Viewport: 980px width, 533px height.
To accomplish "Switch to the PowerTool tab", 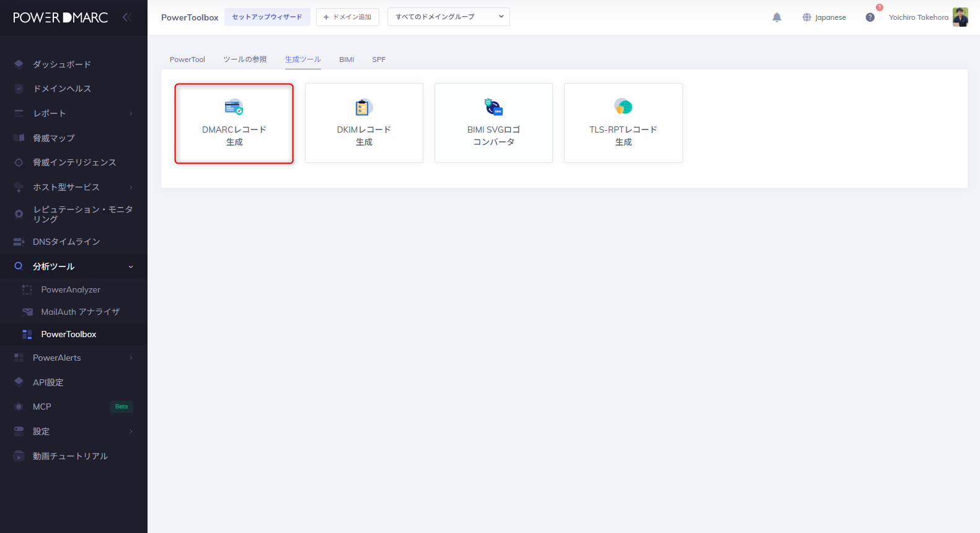I will coord(187,59).
